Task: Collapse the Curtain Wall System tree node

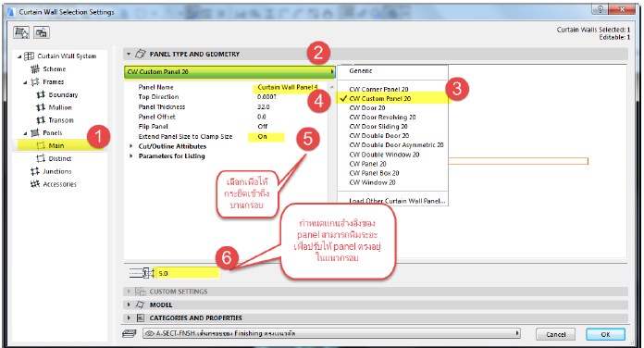Action: coord(19,56)
